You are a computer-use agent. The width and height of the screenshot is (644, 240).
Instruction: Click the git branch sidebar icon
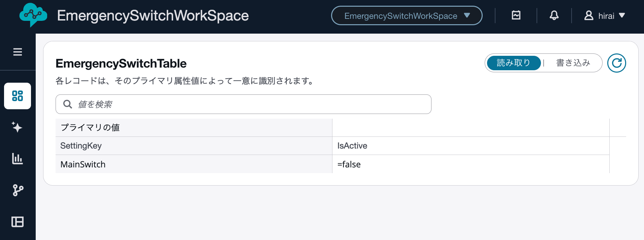[x=18, y=190]
